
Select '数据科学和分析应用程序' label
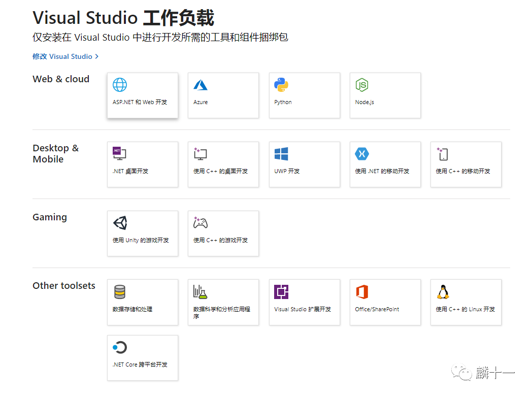(221, 313)
